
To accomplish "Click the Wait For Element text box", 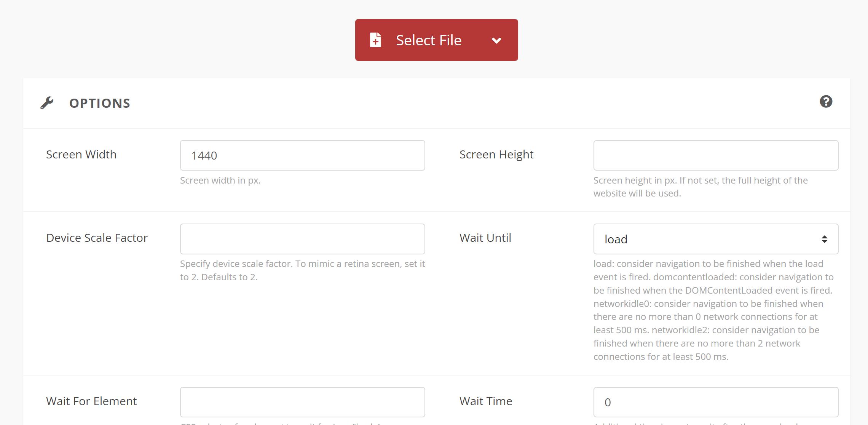I will [302, 402].
